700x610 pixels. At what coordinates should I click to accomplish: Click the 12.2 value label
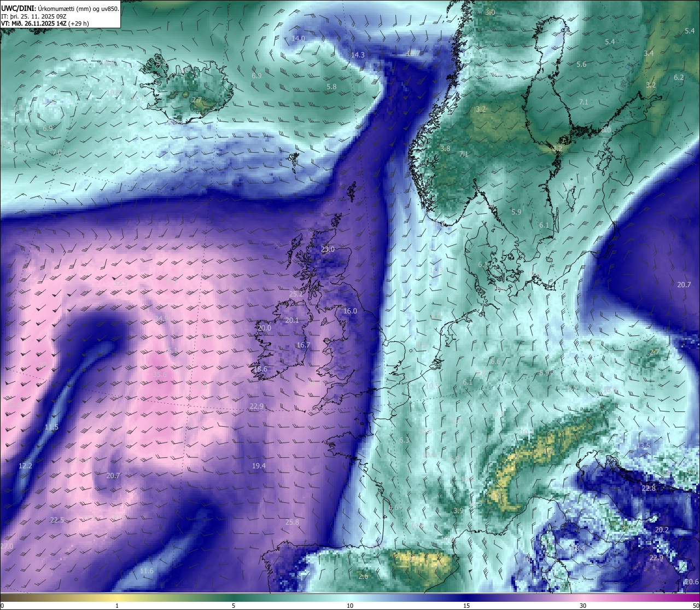point(25,466)
